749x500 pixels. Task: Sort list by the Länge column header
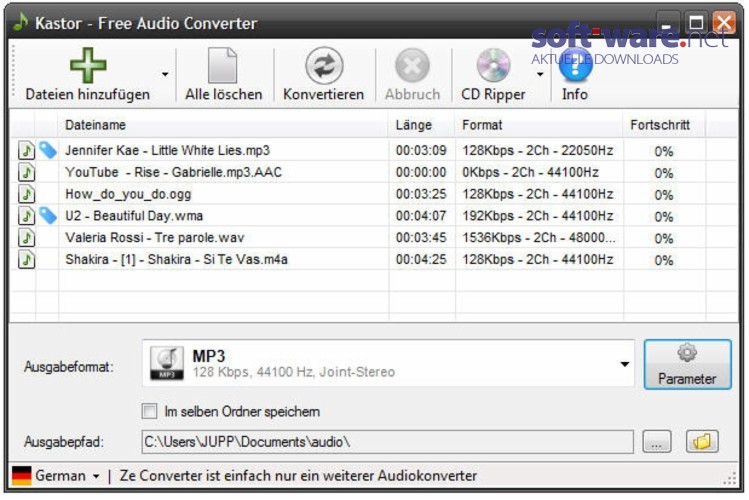pyautogui.click(x=414, y=125)
